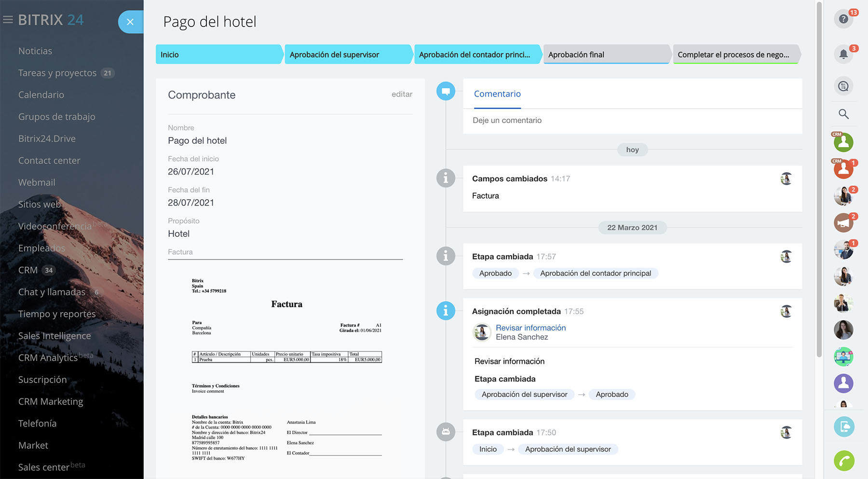Go to CRM in the left menu
868x479 pixels.
click(x=28, y=270)
